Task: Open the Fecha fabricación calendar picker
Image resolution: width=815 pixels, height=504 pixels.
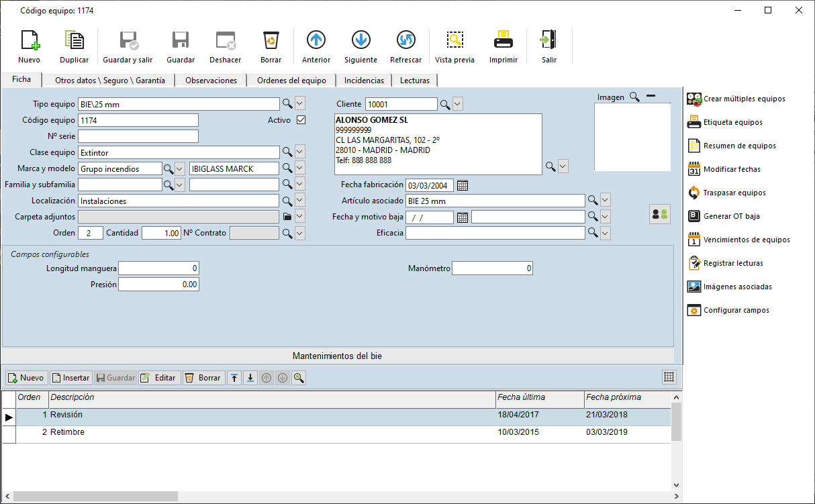Action: (x=463, y=185)
